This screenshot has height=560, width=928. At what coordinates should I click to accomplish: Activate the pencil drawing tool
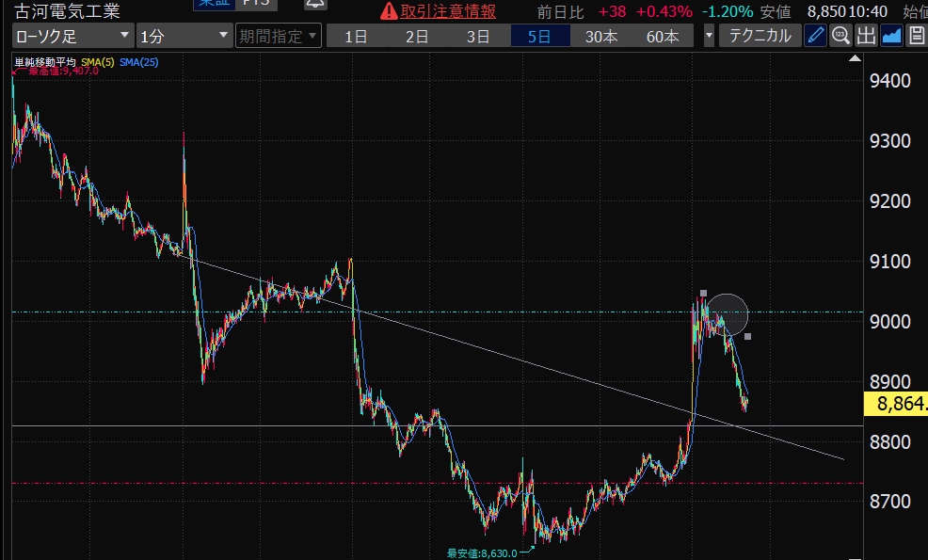point(816,37)
